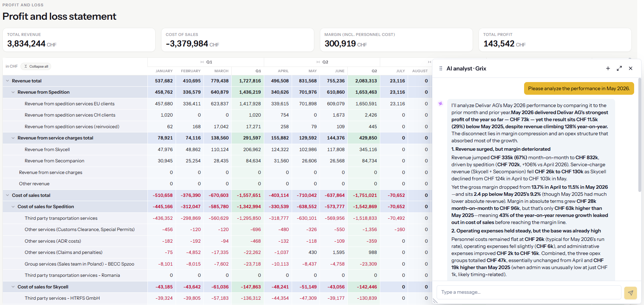Click Group services BECC Spzoo row
Viewport: 644px width, 305px height.
tap(79, 264)
